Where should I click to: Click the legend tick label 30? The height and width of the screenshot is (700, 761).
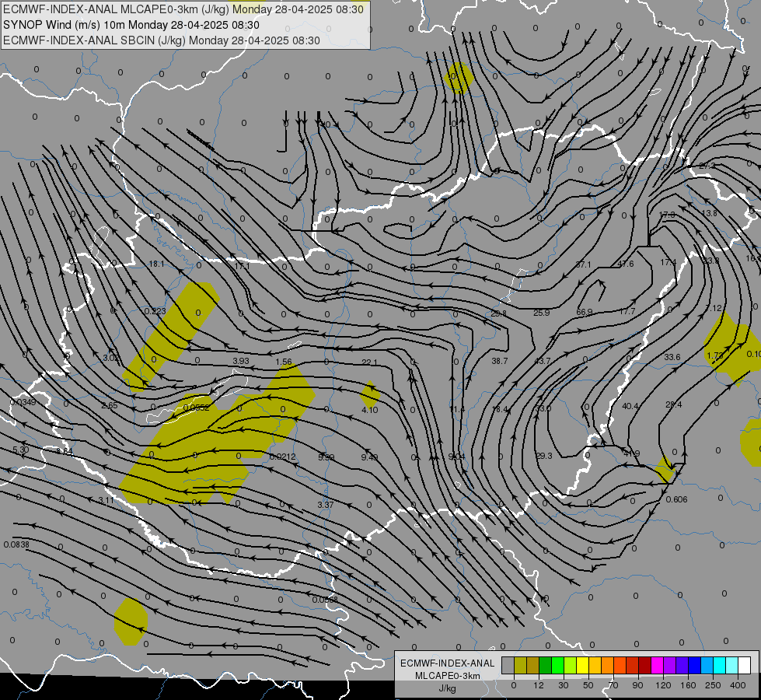[x=564, y=685]
